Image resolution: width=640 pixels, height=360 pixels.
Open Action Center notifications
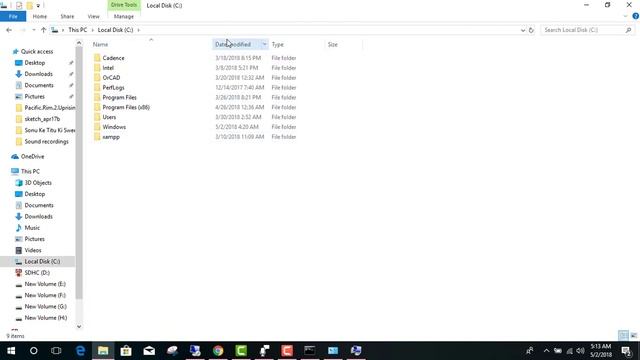[x=627, y=351]
